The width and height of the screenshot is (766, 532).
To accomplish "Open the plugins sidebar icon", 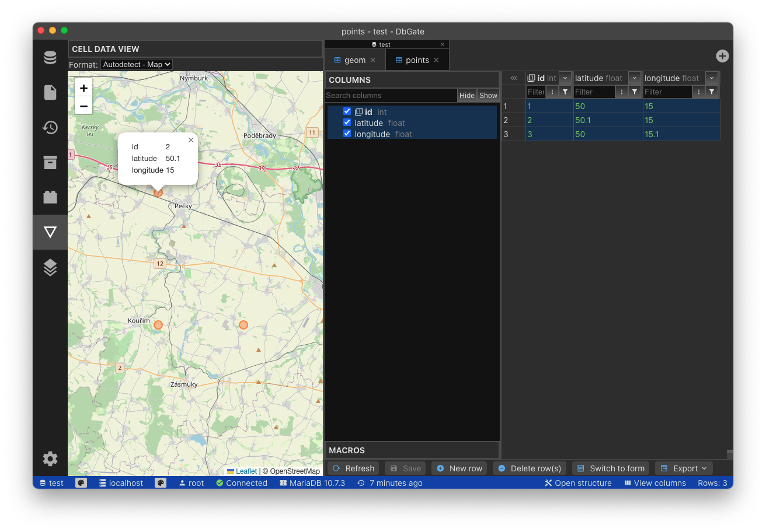I will [x=50, y=197].
